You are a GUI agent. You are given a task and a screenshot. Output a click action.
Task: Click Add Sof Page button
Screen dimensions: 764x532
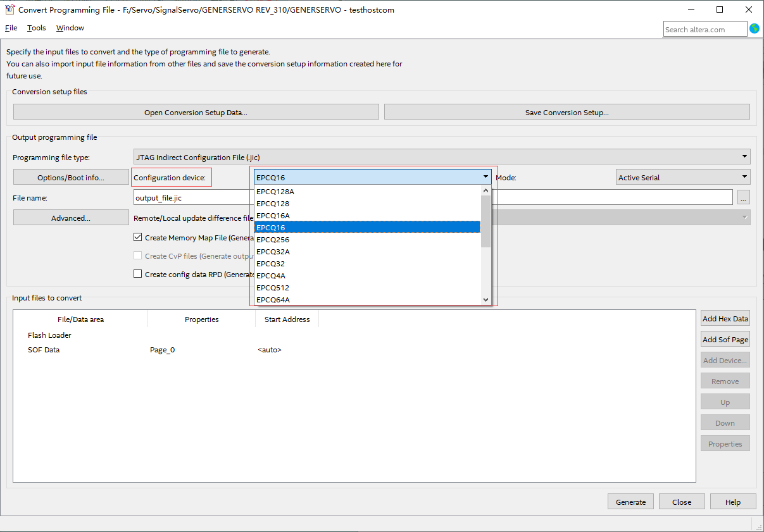tap(725, 339)
